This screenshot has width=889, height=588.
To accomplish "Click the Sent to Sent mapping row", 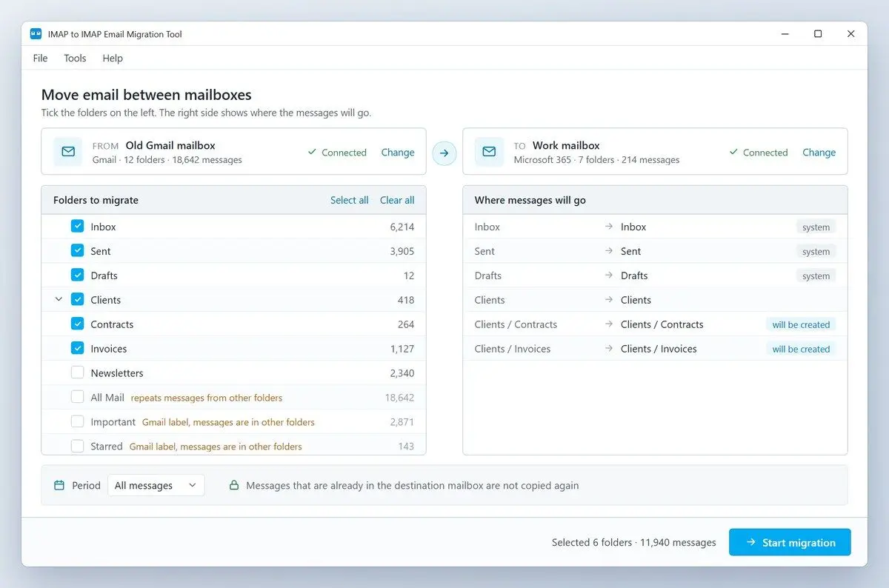I will tap(655, 251).
